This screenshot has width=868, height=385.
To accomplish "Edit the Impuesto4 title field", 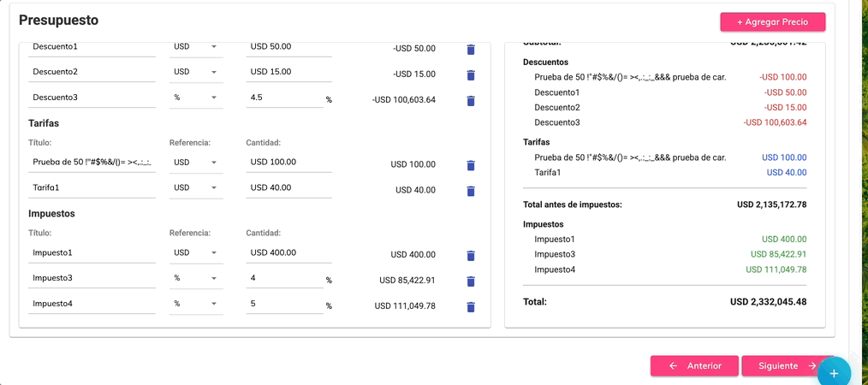I will [x=92, y=304].
